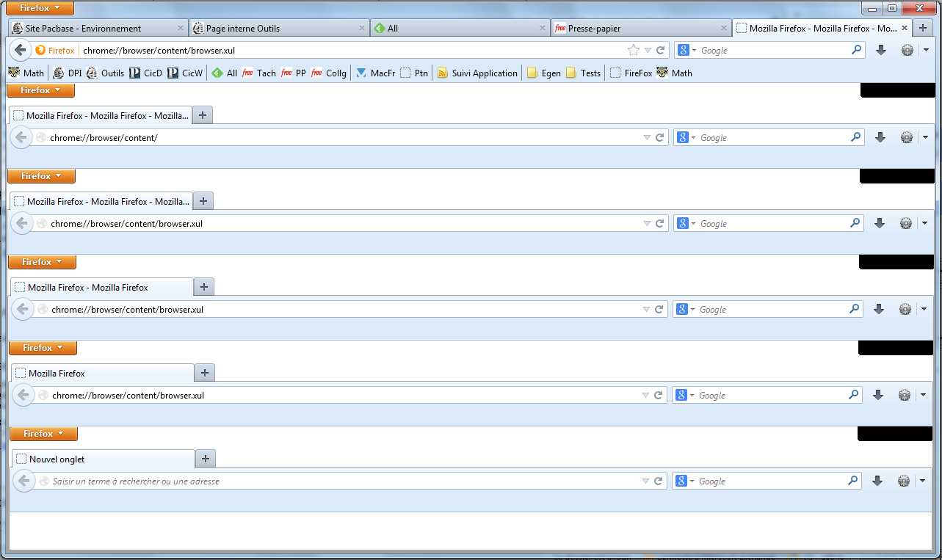Screen dimensions: 942x560
Task: History dropdown in Nouvel onglet address bar
Action: click(x=645, y=481)
